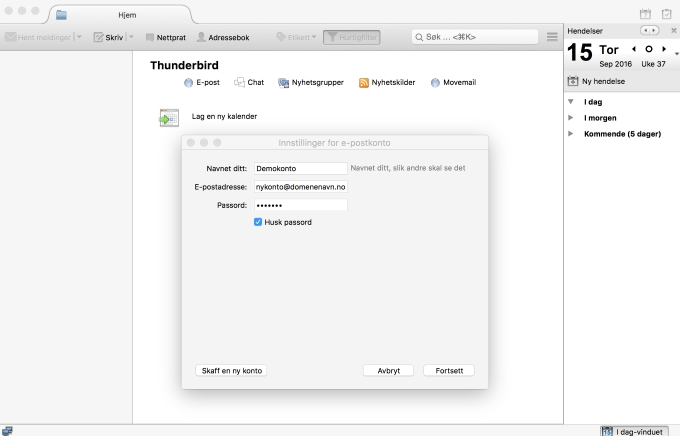Click the Sep 2016 date text

[x=615, y=64]
